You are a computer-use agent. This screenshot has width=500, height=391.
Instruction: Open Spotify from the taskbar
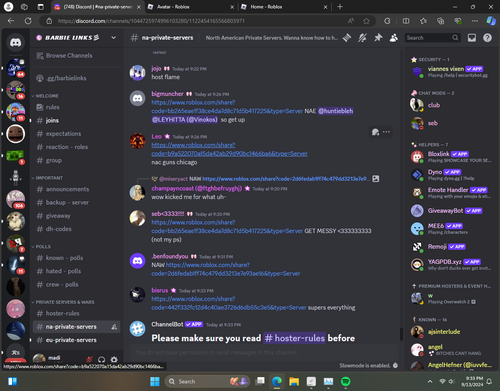346,381
